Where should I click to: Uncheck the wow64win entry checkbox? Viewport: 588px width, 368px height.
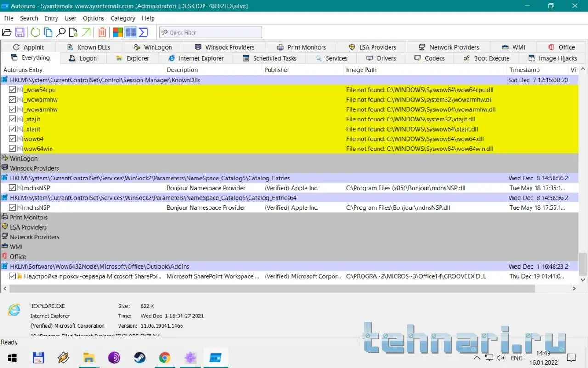12,149
